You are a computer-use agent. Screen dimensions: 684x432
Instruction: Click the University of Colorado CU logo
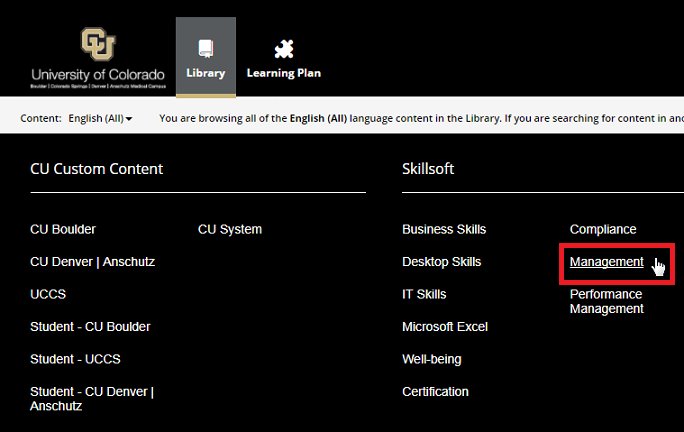tap(98, 44)
